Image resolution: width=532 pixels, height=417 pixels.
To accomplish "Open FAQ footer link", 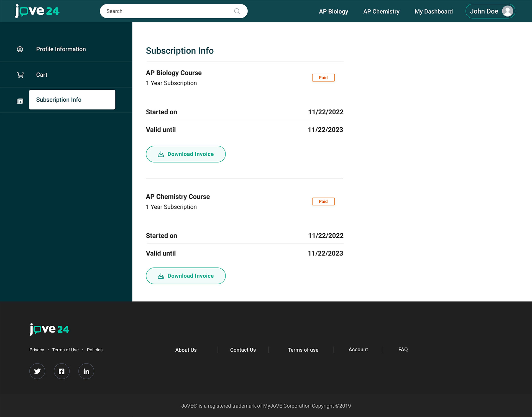I will point(403,349).
